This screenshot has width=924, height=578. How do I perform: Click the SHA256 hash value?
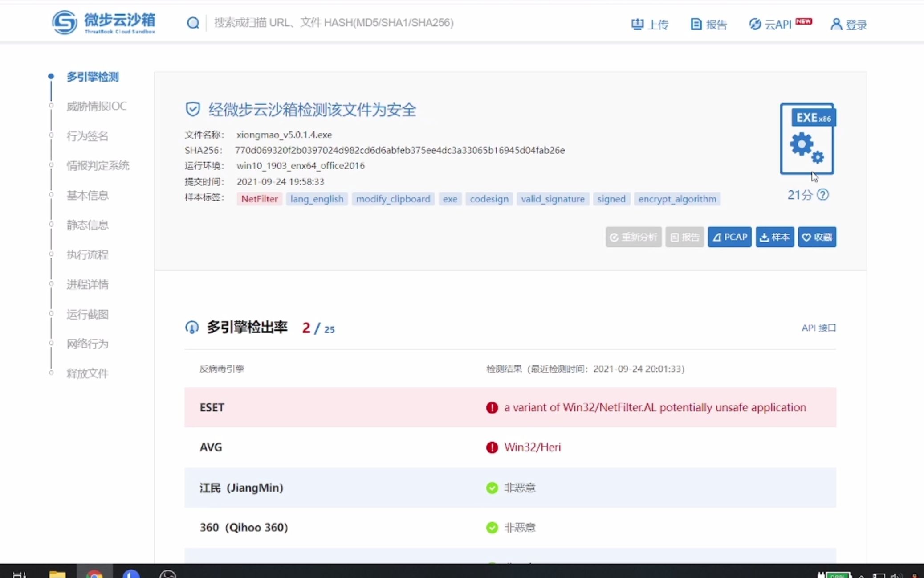400,150
